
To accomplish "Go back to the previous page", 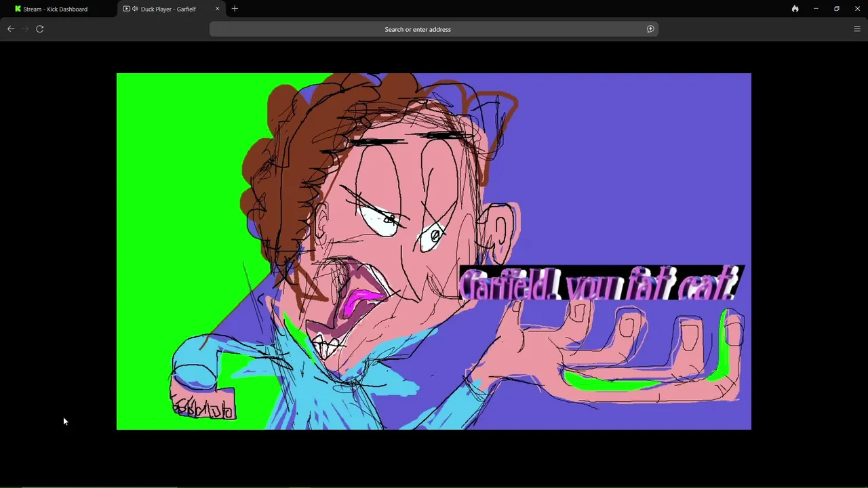I will 11,29.
